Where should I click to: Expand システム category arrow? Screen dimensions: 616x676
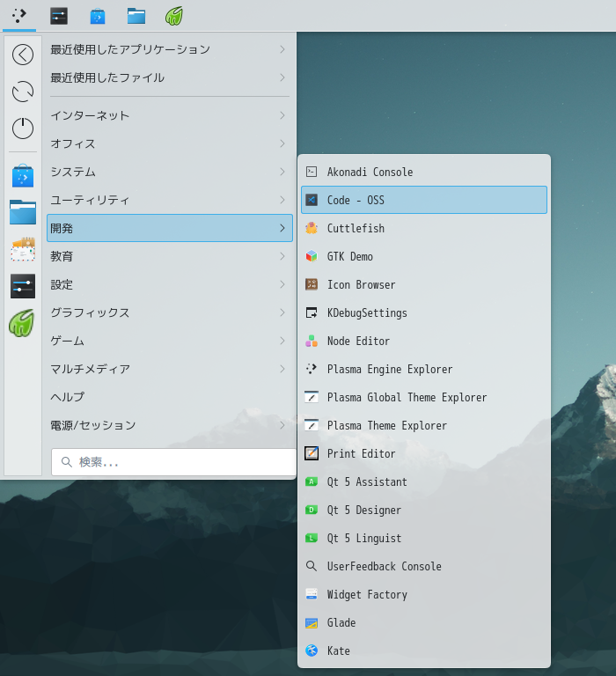point(282,172)
